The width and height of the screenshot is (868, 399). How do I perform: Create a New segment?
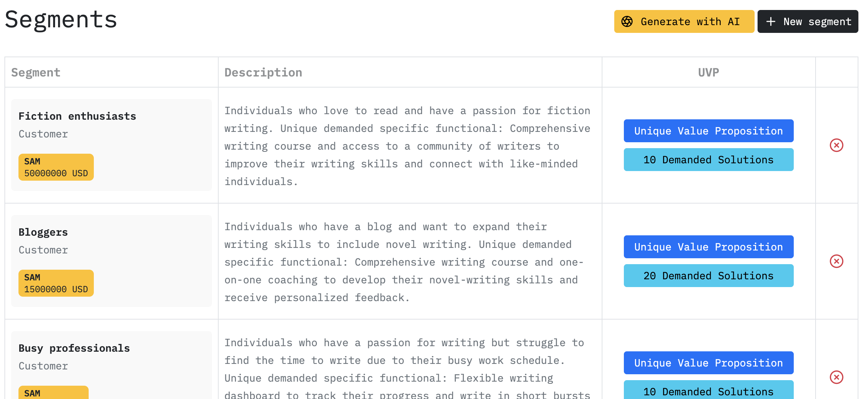(807, 21)
